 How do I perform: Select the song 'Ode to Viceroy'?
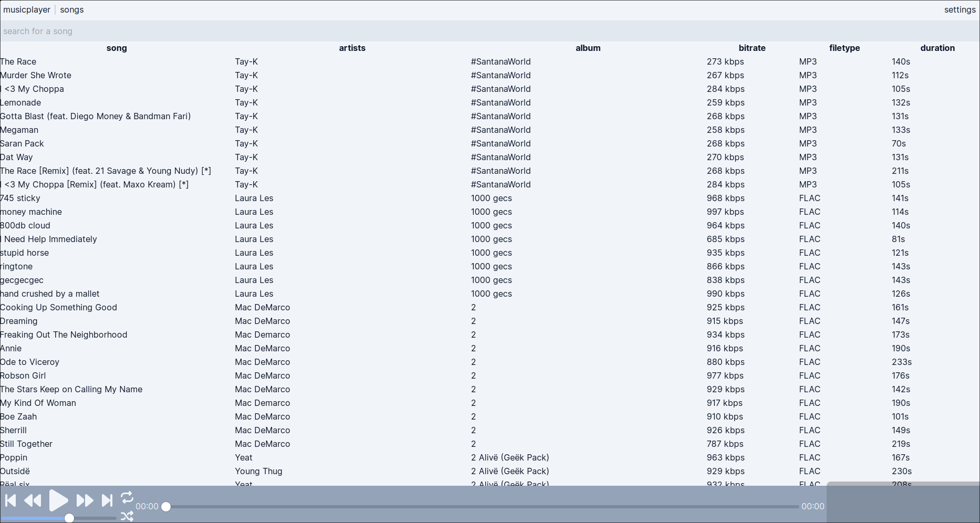coord(30,362)
